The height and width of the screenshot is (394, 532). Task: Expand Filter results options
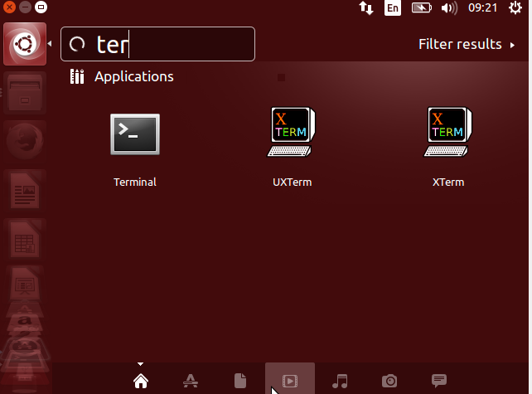click(x=467, y=44)
